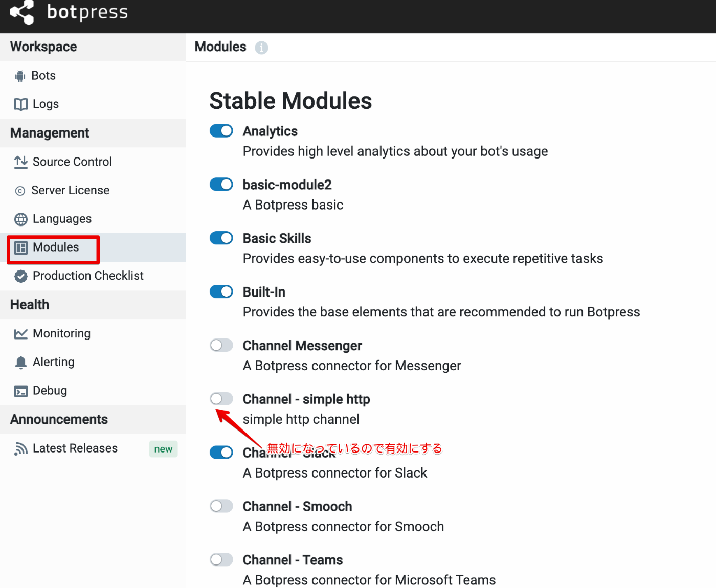The image size is (716, 588).
Task: Click the Latest Releases feed icon
Action: [x=21, y=449]
